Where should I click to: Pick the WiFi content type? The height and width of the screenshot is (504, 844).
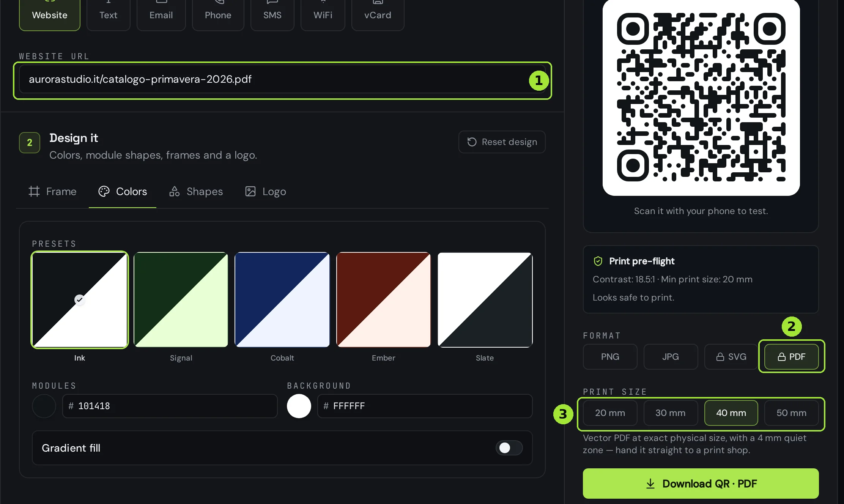tap(323, 15)
